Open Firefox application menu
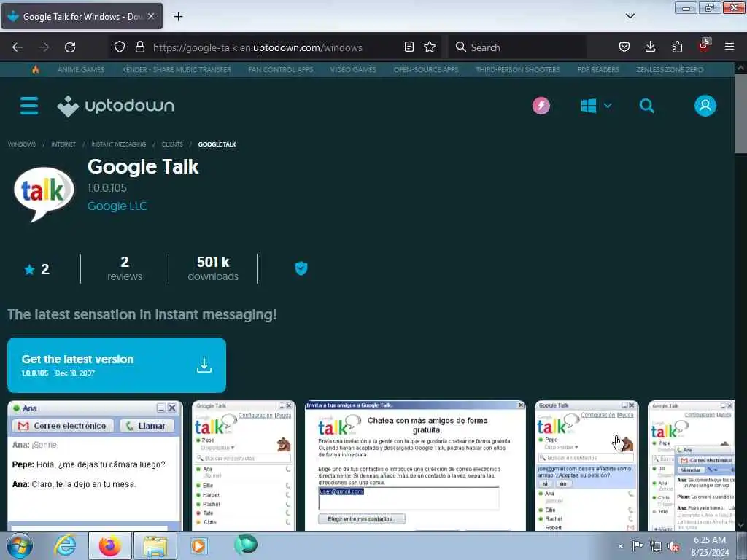Screen dimensions: 747x560 point(729,47)
